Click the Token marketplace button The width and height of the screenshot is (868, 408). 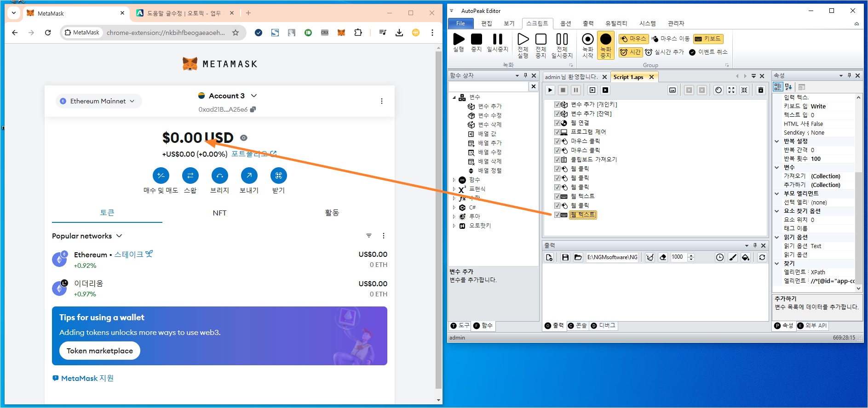point(100,351)
